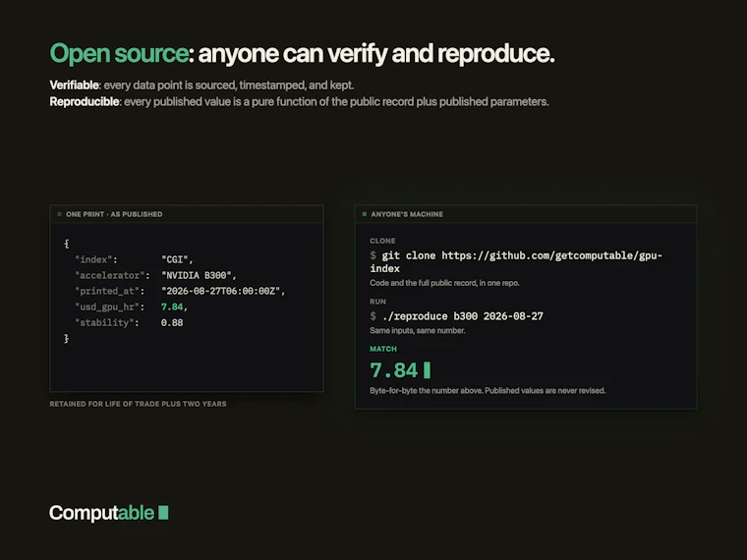Click the dollar prompt before ./reproduce
The image size is (747, 560).
[x=373, y=316]
